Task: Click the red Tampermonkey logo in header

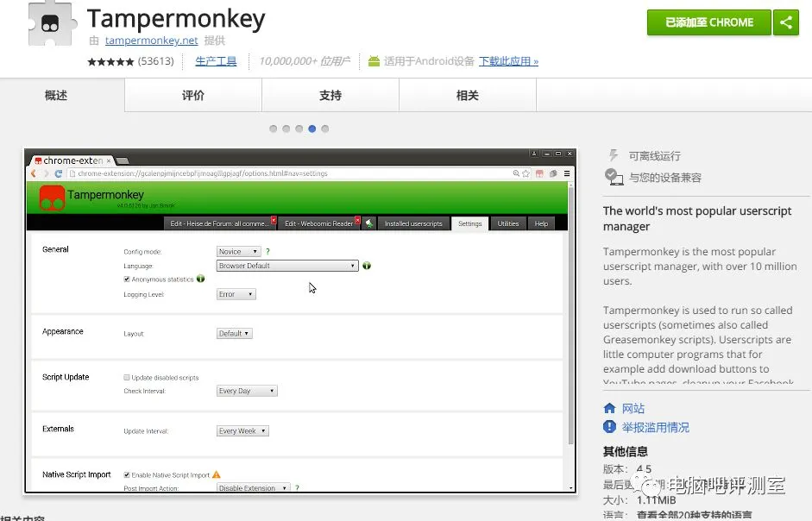Action: point(53,198)
